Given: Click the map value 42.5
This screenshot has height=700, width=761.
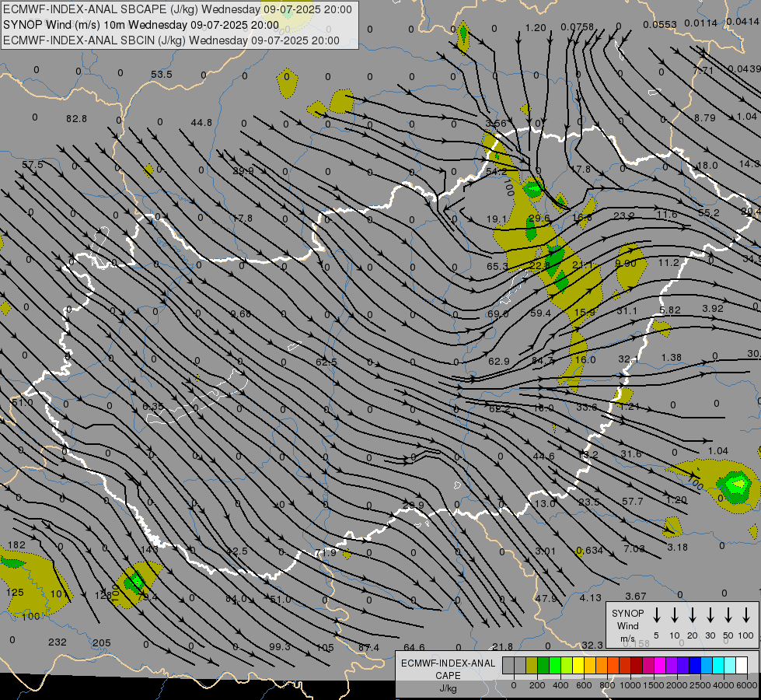Looking at the screenshot, I should click(x=237, y=551).
